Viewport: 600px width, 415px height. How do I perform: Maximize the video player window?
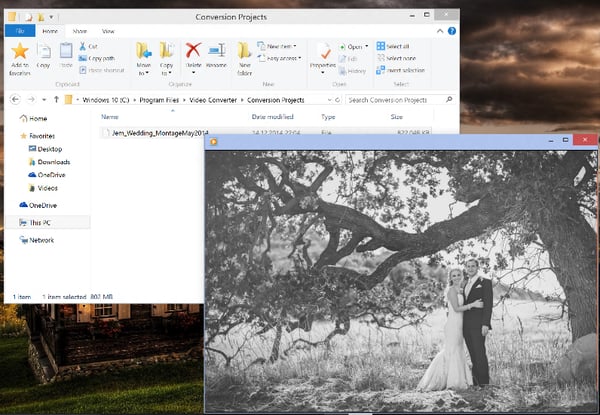click(566, 140)
